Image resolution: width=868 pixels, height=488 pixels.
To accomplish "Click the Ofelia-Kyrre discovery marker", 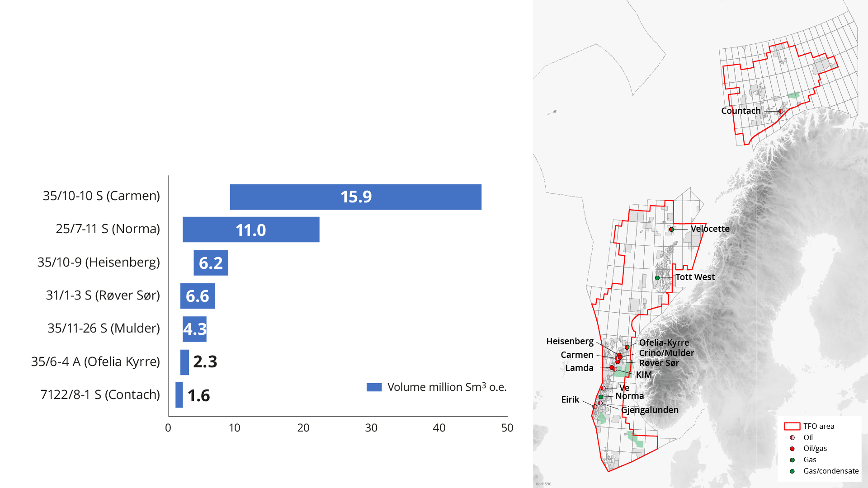I will (627, 347).
